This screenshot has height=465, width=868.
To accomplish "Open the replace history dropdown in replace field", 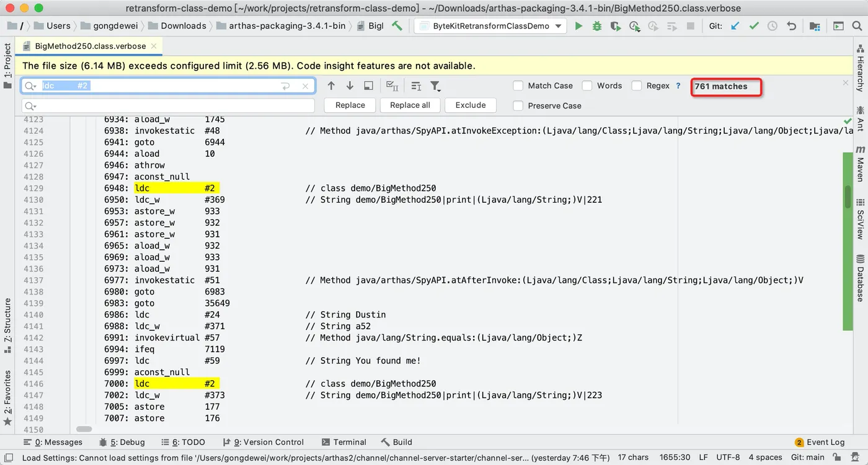I will 31,106.
